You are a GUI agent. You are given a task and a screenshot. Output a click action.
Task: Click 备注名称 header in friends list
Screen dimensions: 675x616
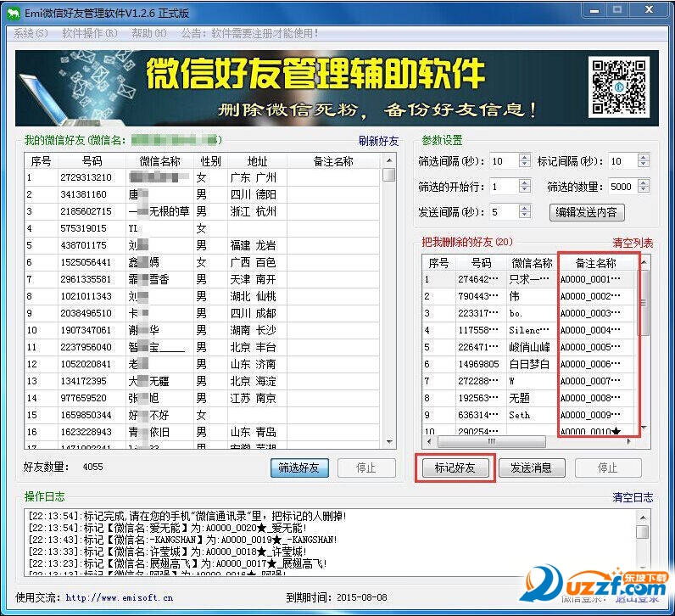pyautogui.click(x=333, y=161)
